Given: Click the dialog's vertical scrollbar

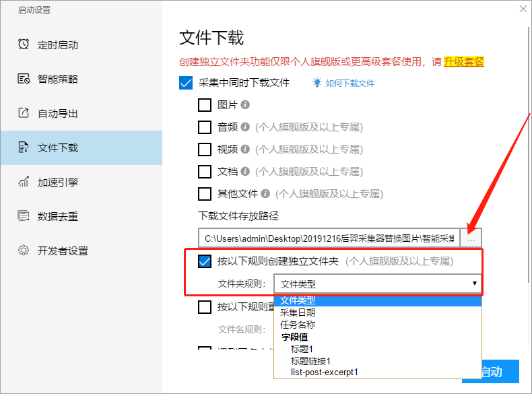Looking at the screenshot, I should [x=529, y=154].
